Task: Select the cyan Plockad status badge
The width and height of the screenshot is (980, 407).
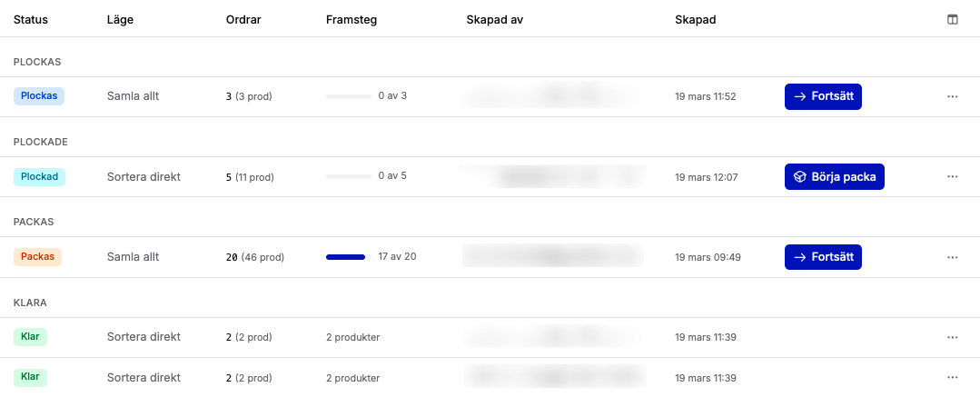Action: pos(39,176)
